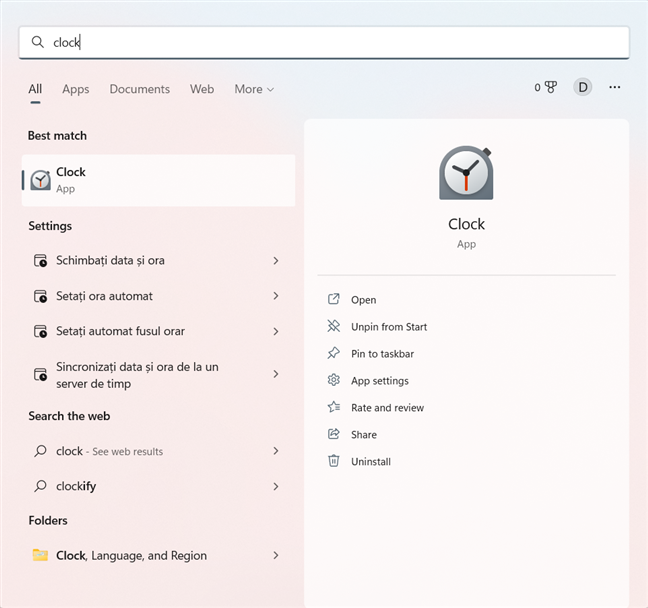Viewport: 648px width, 608px height.
Task: Select the All filter tab
Action: [35, 89]
